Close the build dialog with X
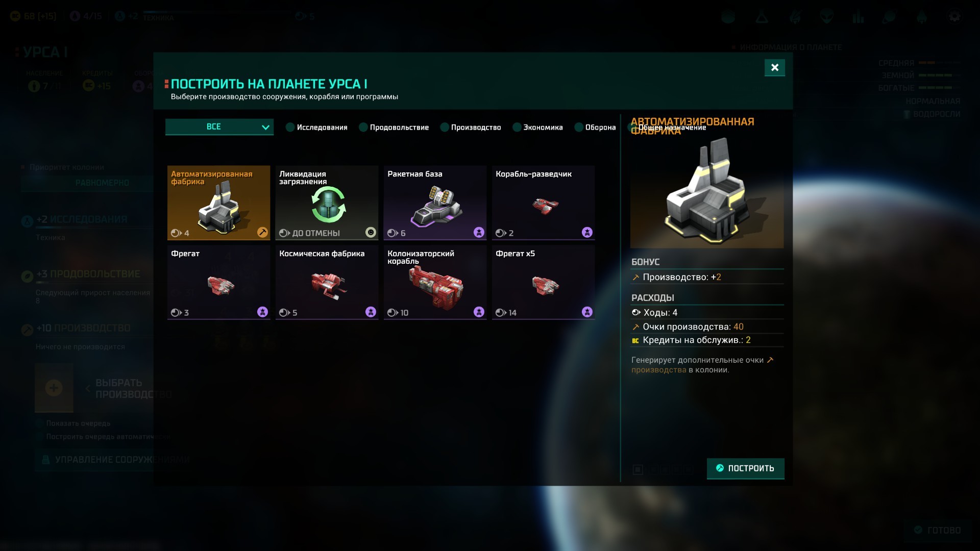This screenshot has width=980, height=551. [775, 67]
